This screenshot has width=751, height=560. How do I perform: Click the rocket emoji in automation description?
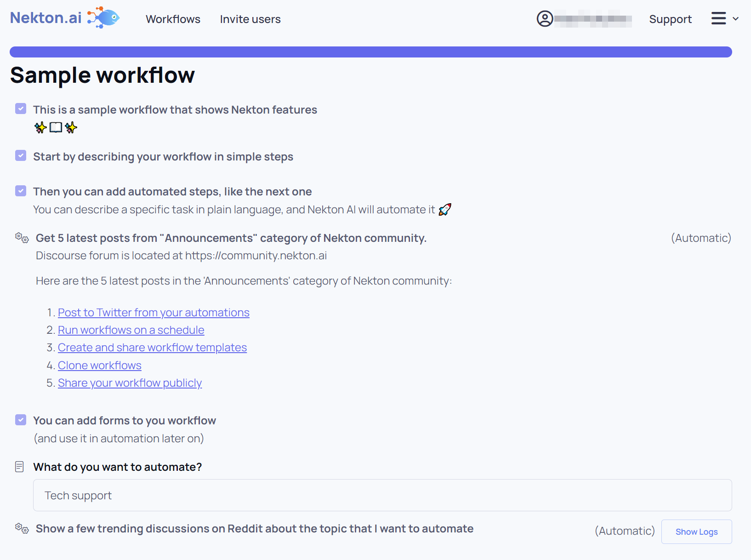444,210
